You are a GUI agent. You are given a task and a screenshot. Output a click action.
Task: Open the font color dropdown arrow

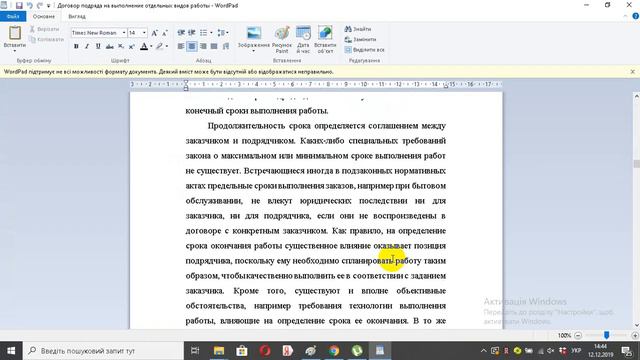pos(151,47)
